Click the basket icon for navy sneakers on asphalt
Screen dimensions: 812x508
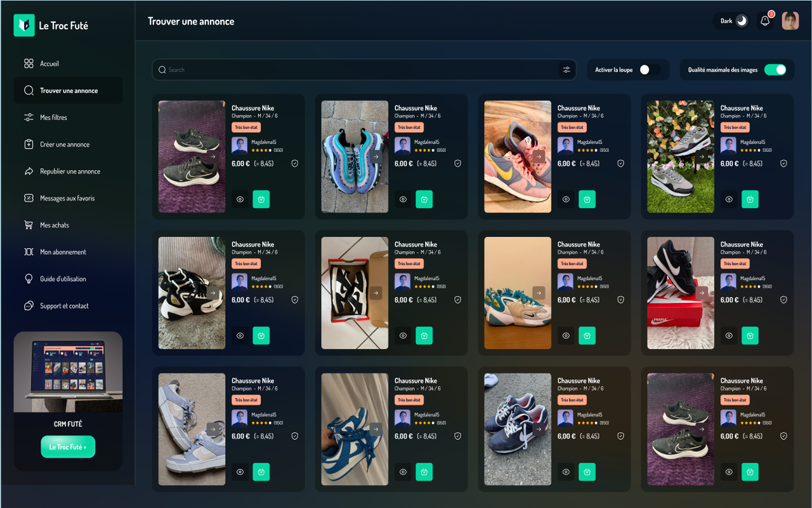(587, 472)
